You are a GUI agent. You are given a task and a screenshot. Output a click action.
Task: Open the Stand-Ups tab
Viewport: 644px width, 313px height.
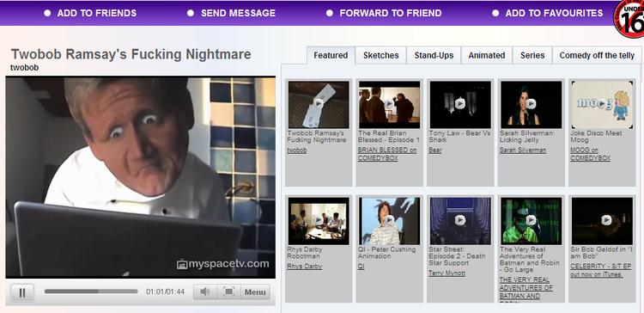click(x=434, y=56)
